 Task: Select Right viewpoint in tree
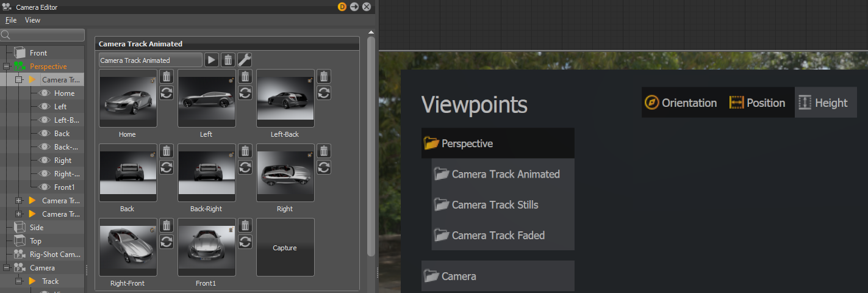(63, 160)
